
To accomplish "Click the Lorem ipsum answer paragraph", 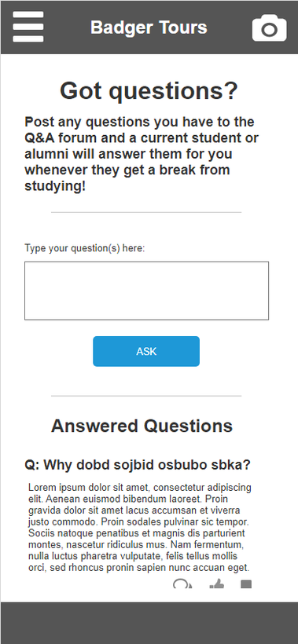I will tap(140, 528).
